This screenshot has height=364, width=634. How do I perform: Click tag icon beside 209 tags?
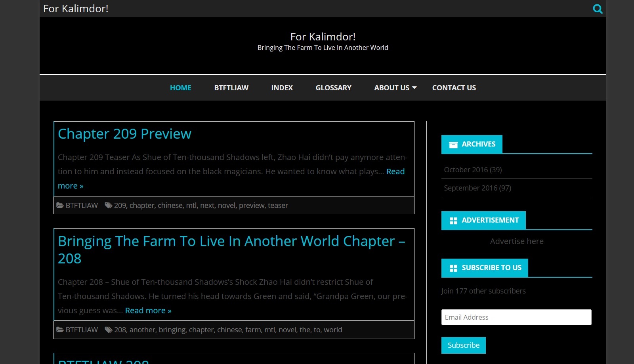click(x=108, y=205)
